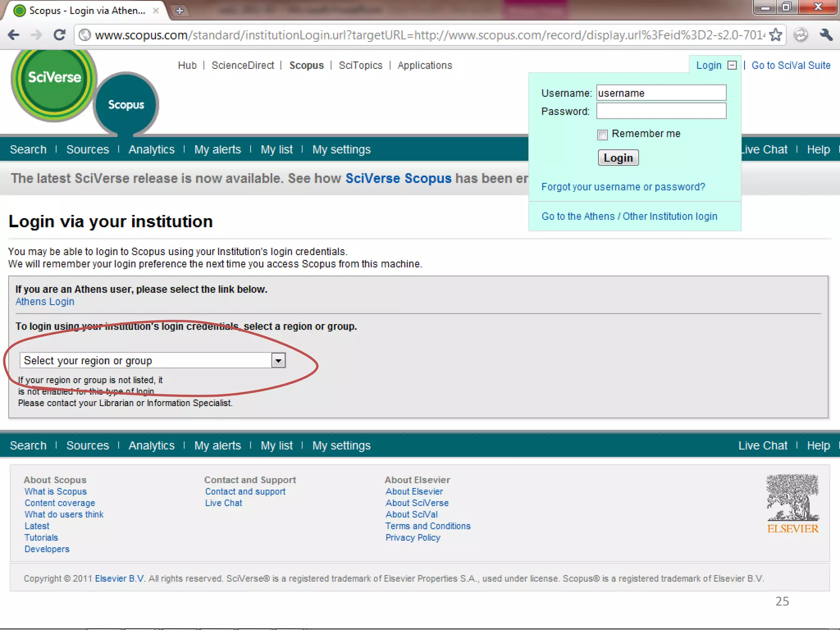
Task: Open Search in the bottom navigation bar
Action: click(28, 445)
